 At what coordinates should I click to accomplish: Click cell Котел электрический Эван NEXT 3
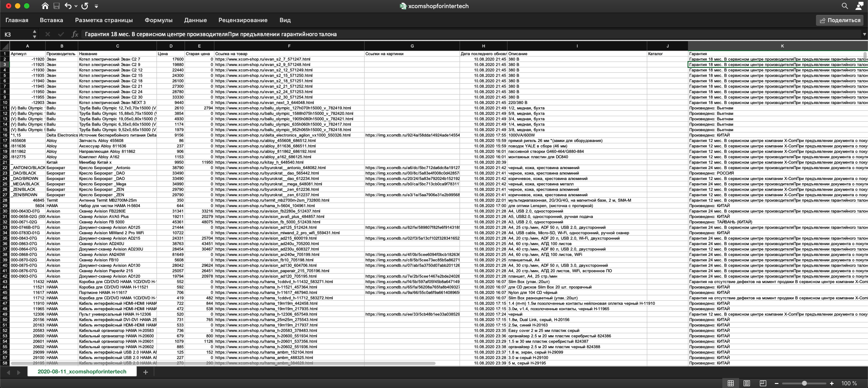(118, 103)
